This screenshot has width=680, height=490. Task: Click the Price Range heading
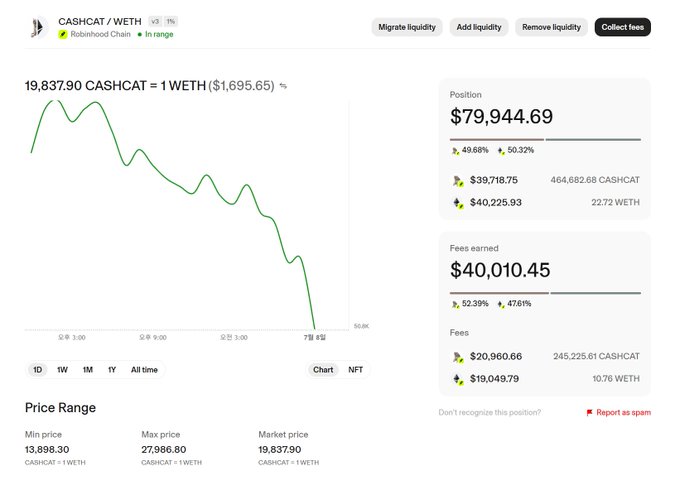(60, 408)
